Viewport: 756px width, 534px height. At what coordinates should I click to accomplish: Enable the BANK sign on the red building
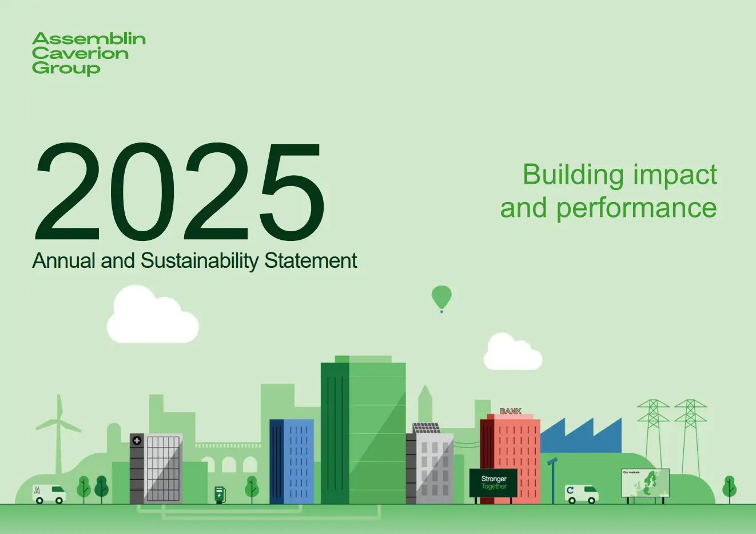click(510, 410)
